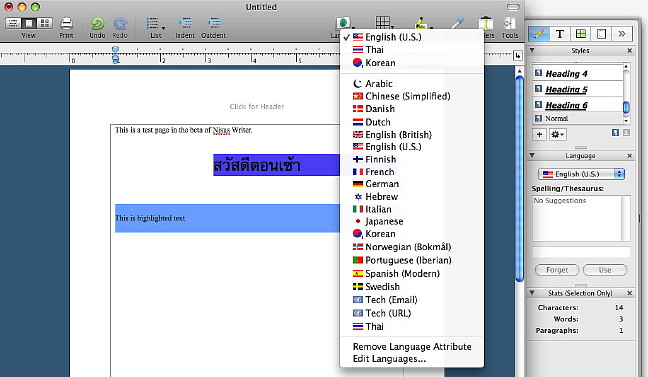This screenshot has width=648, height=377.
Task: Apply the Heading 5 style
Action: click(x=578, y=89)
